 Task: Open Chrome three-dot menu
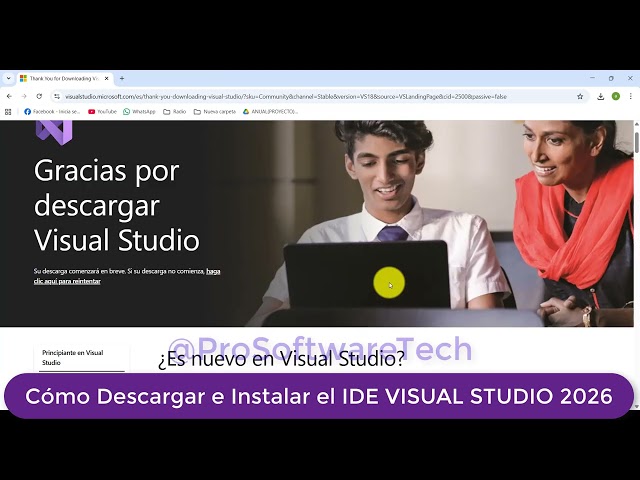click(x=631, y=96)
